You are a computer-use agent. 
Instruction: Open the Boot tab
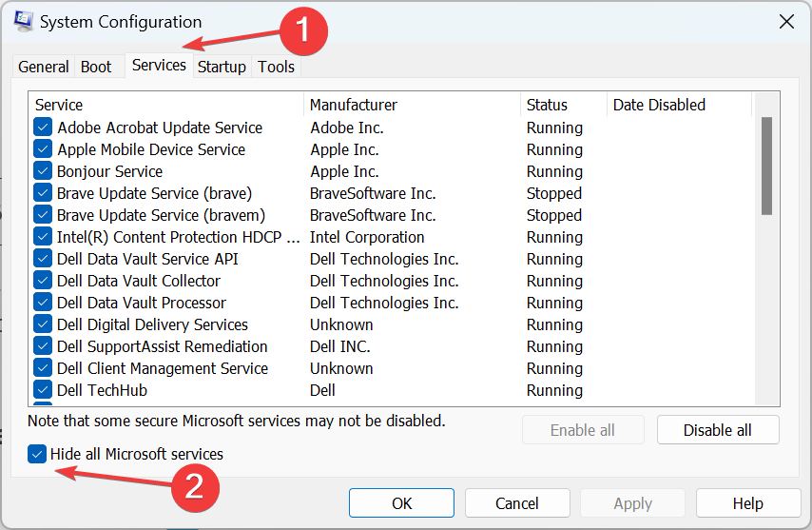(x=96, y=67)
